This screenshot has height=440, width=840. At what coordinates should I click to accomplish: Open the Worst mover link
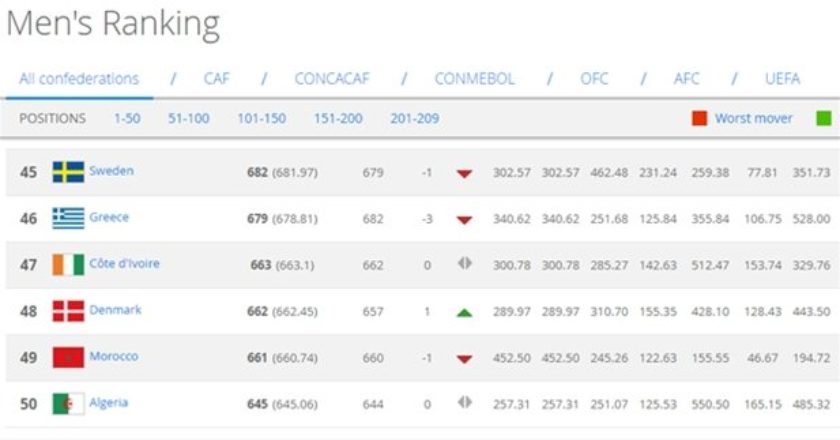(753, 118)
